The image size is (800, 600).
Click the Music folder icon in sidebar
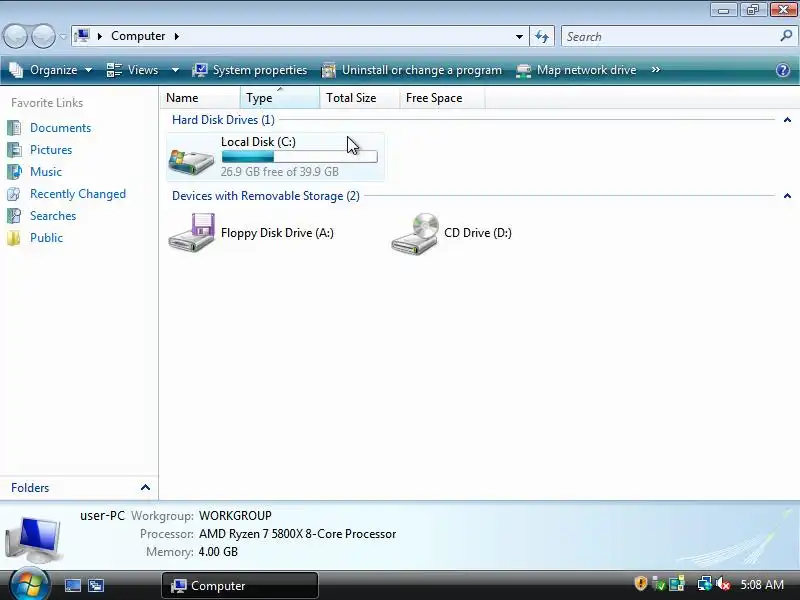[14, 171]
